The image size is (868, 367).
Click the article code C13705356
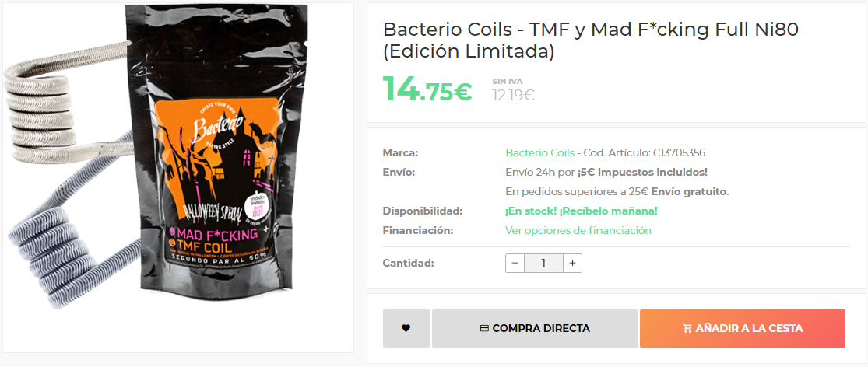coord(679,152)
